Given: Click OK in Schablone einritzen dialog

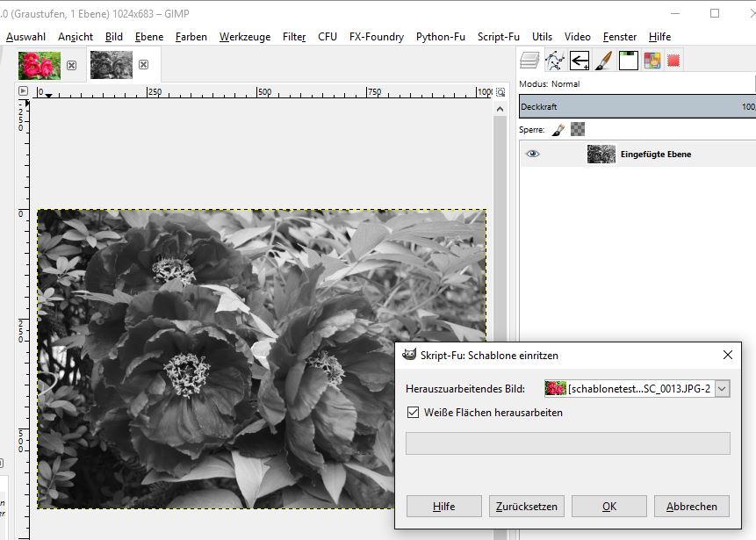Looking at the screenshot, I should [608, 507].
